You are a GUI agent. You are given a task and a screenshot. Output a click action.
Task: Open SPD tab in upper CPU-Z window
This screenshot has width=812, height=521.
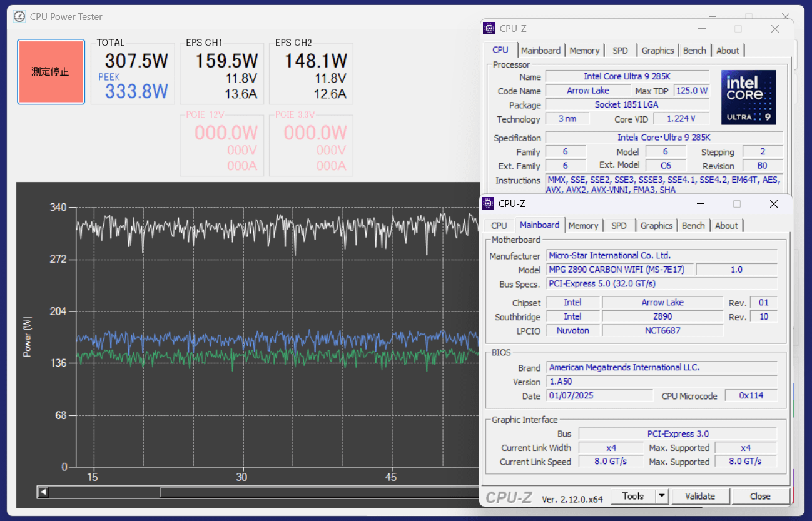coord(621,51)
